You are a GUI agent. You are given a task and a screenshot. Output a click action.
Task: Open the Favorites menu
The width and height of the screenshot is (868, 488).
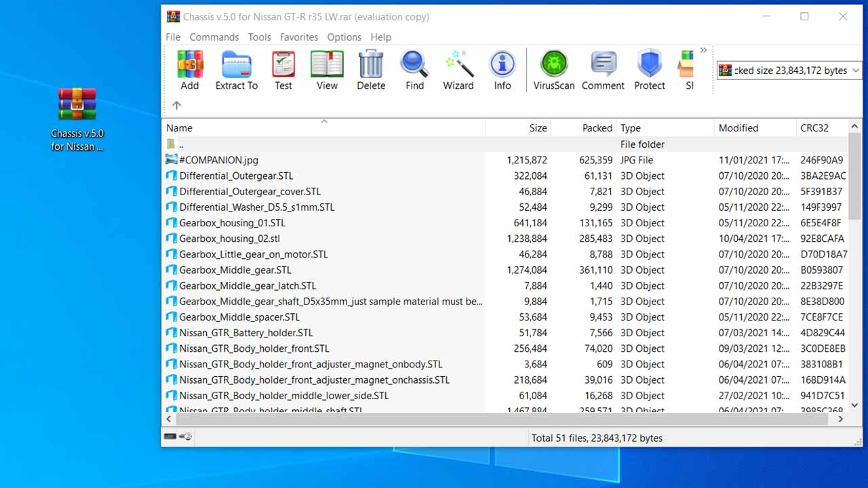tap(299, 37)
